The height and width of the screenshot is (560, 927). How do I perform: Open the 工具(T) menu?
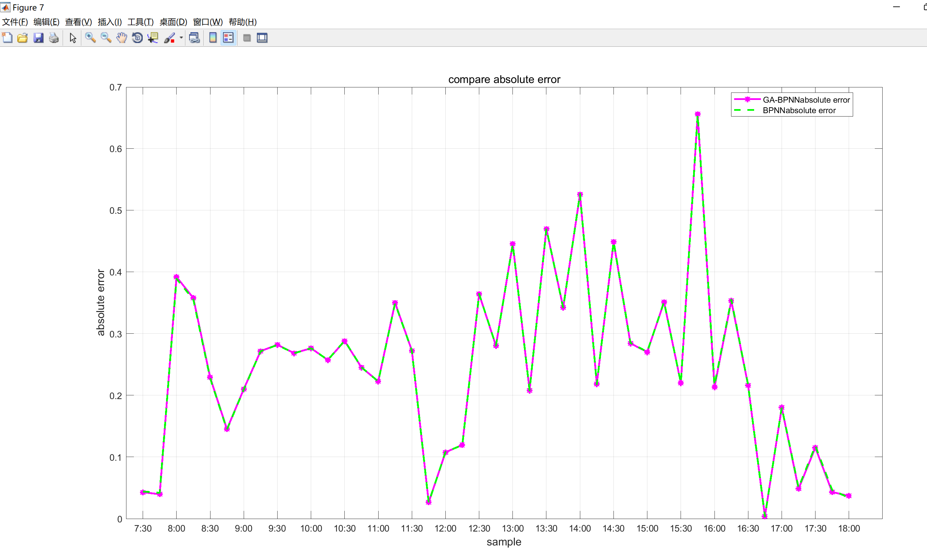click(x=140, y=22)
